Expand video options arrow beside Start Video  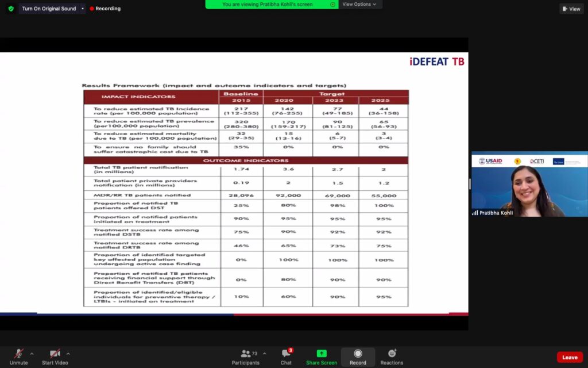click(x=68, y=354)
